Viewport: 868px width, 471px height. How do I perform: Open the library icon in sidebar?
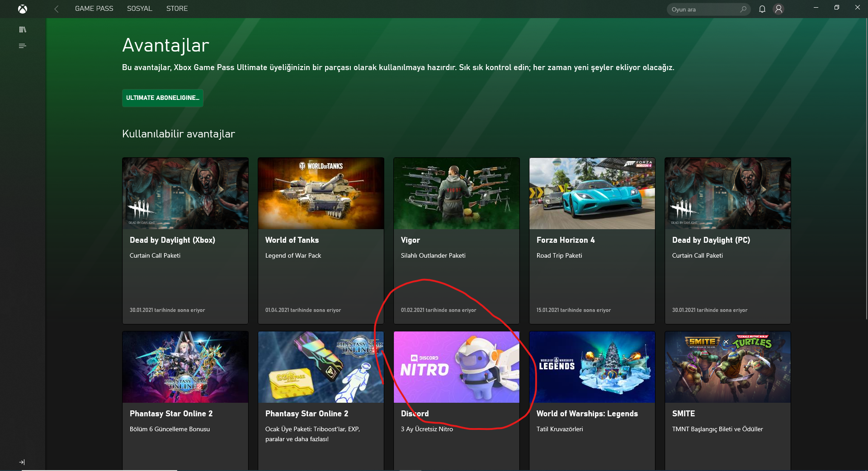23,30
